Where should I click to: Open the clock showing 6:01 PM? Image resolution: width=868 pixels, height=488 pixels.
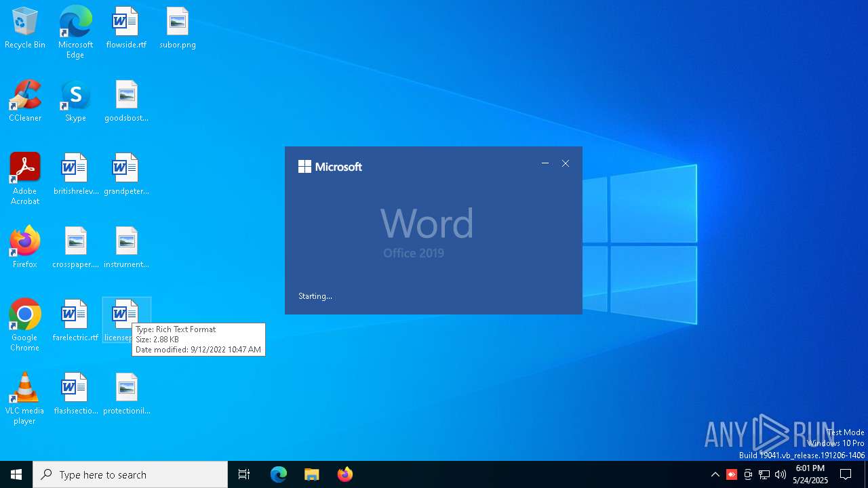click(810, 474)
